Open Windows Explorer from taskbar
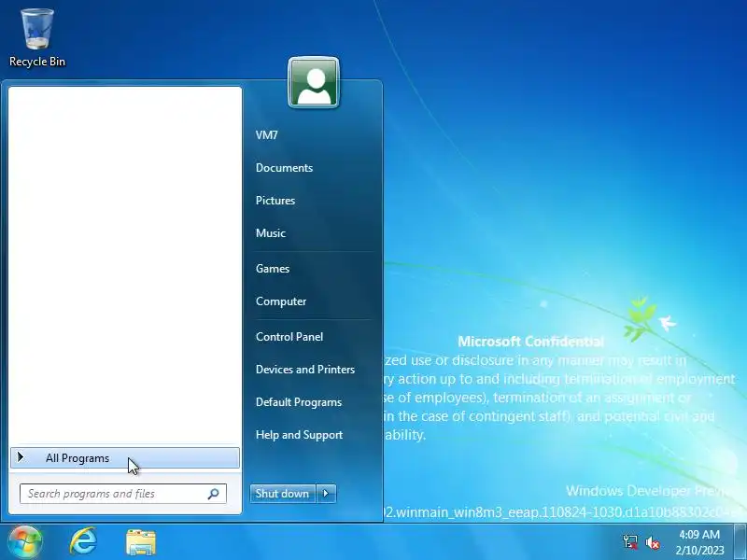This screenshot has width=747, height=560. pos(141,542)
